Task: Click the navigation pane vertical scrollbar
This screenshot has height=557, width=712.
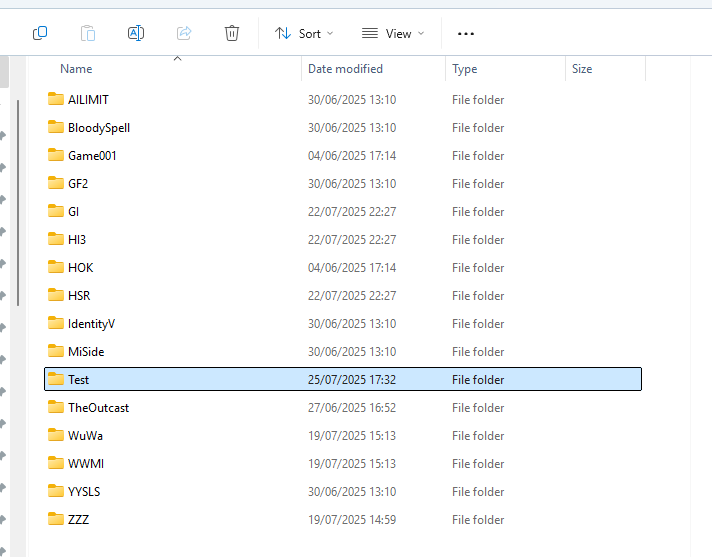Action: [x=18, y=203]
